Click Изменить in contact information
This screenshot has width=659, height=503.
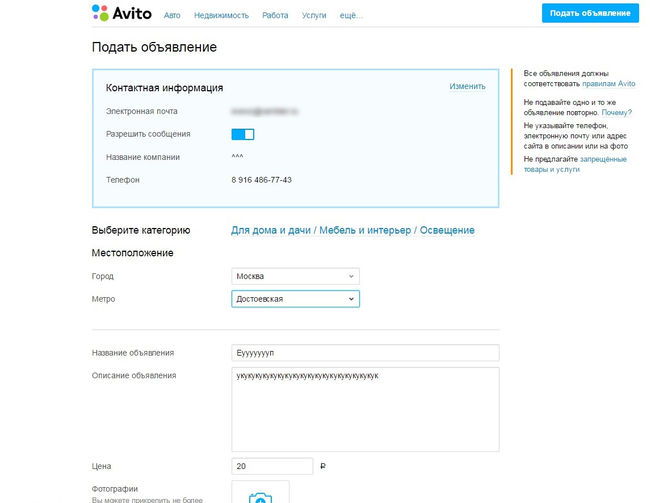pos(467,86)
